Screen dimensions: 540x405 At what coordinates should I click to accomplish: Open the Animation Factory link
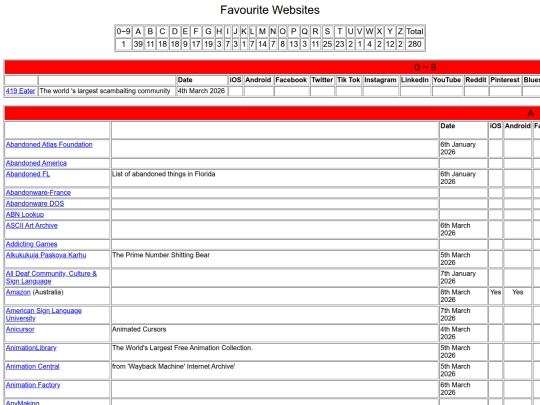click(33, 386)
